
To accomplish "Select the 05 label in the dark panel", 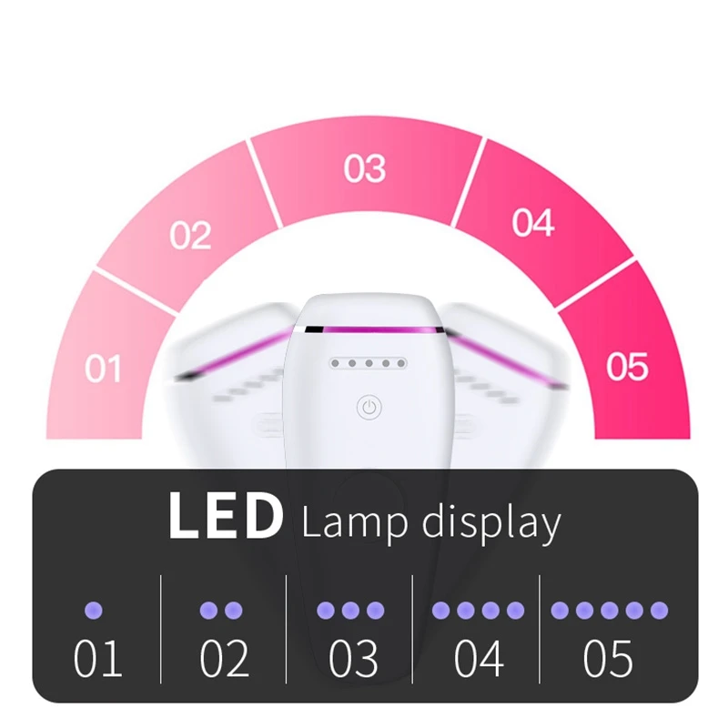I will (608, 658).
